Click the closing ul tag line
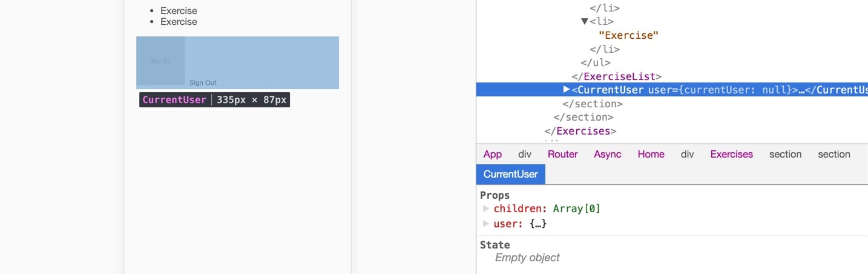868x274 pixels. tap(596, 62)
